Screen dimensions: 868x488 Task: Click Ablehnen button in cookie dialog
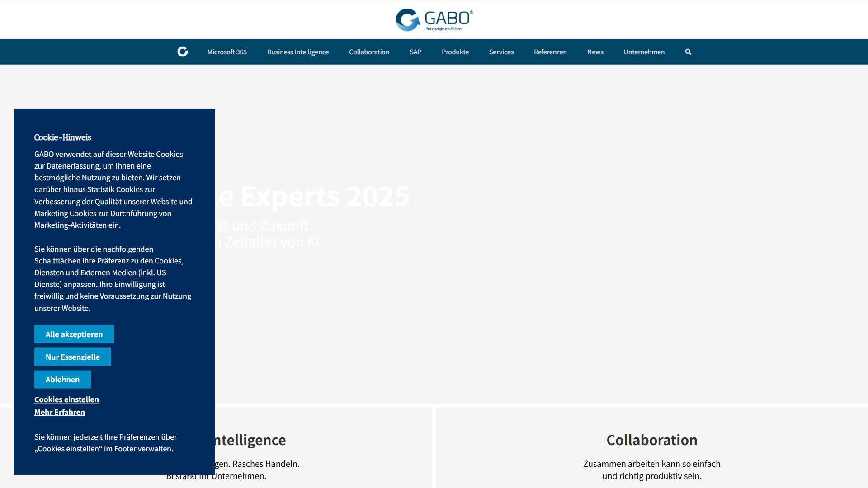point(62,379)
